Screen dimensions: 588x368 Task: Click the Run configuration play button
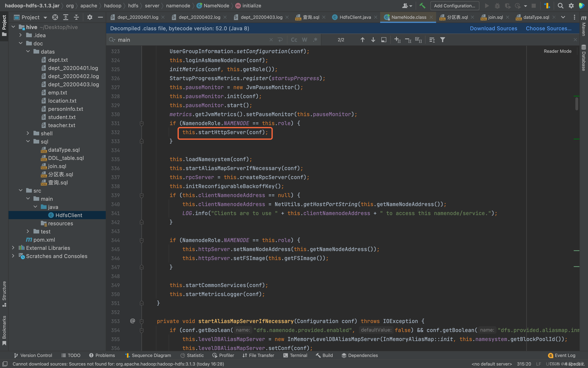pyautogui.click(x=487, y=6)
